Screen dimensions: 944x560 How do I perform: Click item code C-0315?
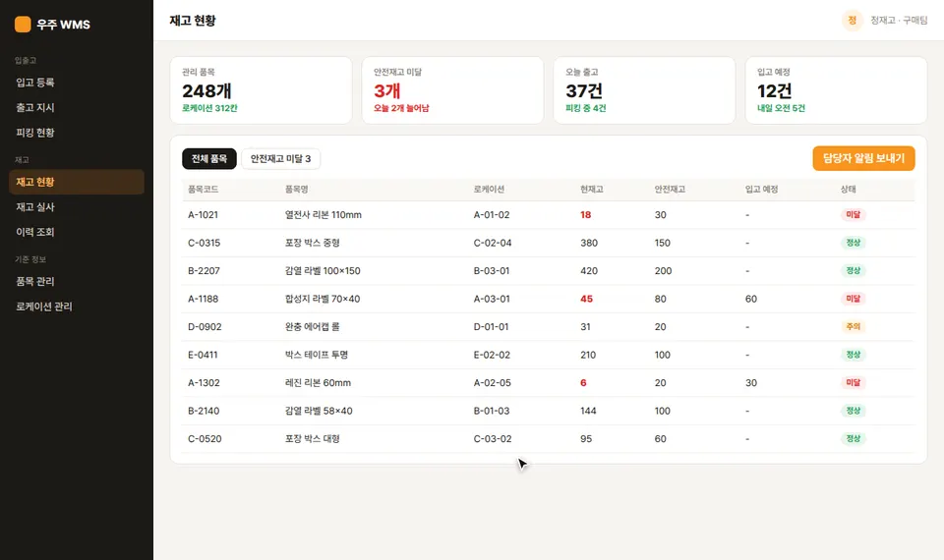(205, 243)
